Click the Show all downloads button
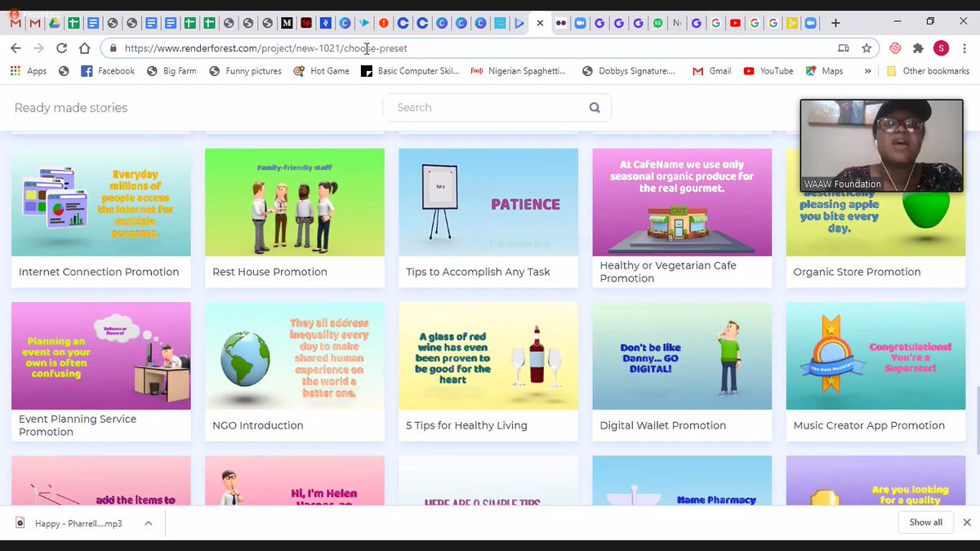 point(925,522)
